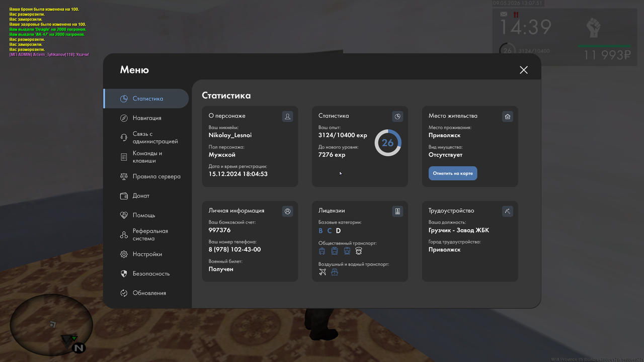Click the 7276 exp remaining value

332,155
